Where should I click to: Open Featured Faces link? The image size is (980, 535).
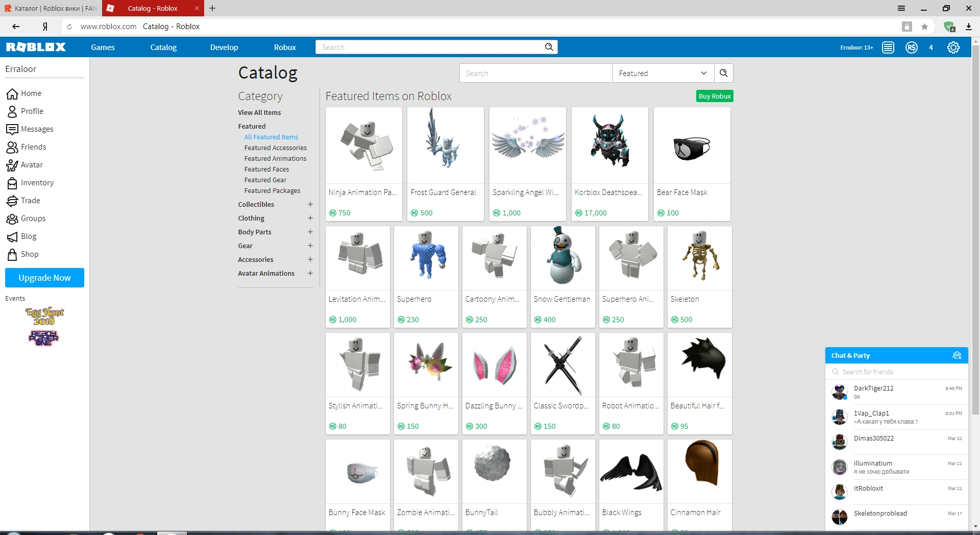pos(266,169)
